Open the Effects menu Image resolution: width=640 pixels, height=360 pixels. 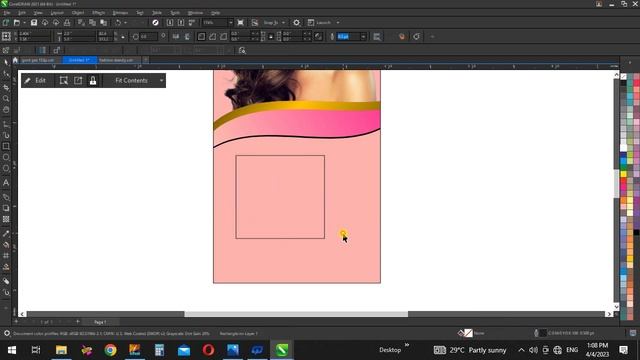pyautogui.click(x=98, y=13)
